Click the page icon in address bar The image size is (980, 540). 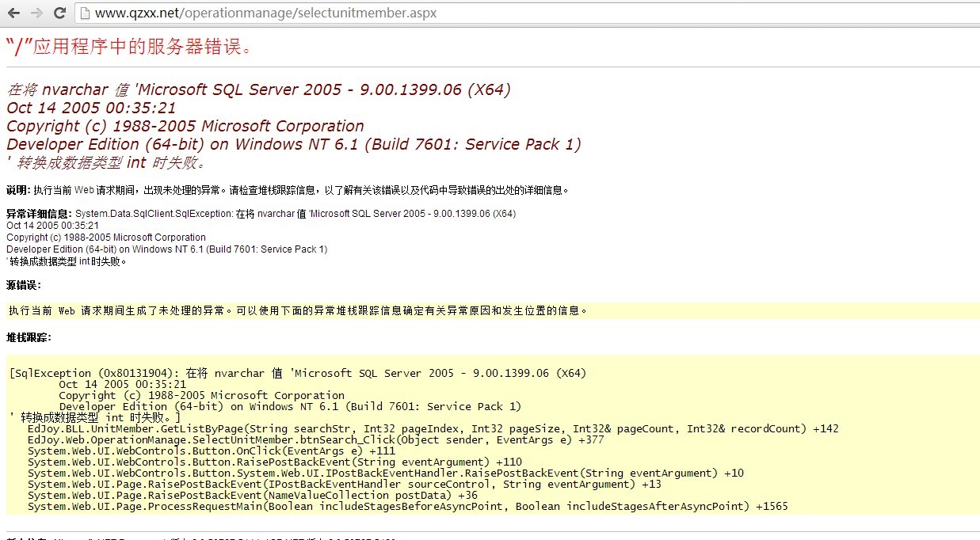point(86,13)
